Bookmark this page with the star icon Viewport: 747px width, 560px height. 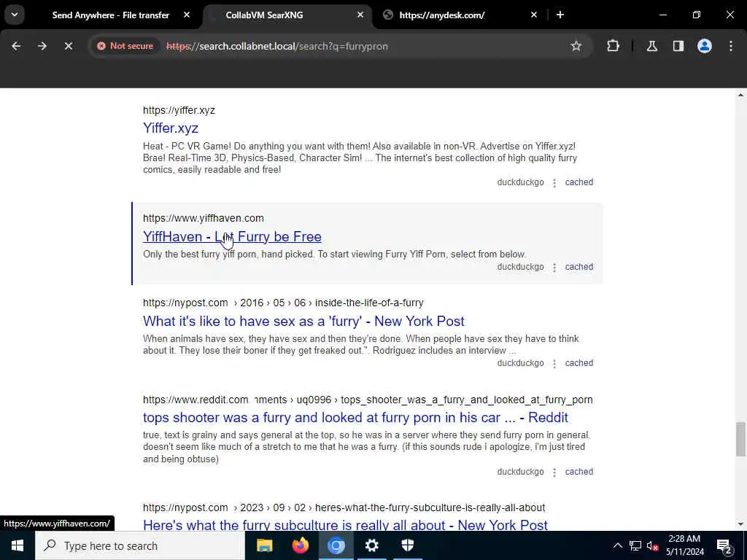(x=576, y=46)
